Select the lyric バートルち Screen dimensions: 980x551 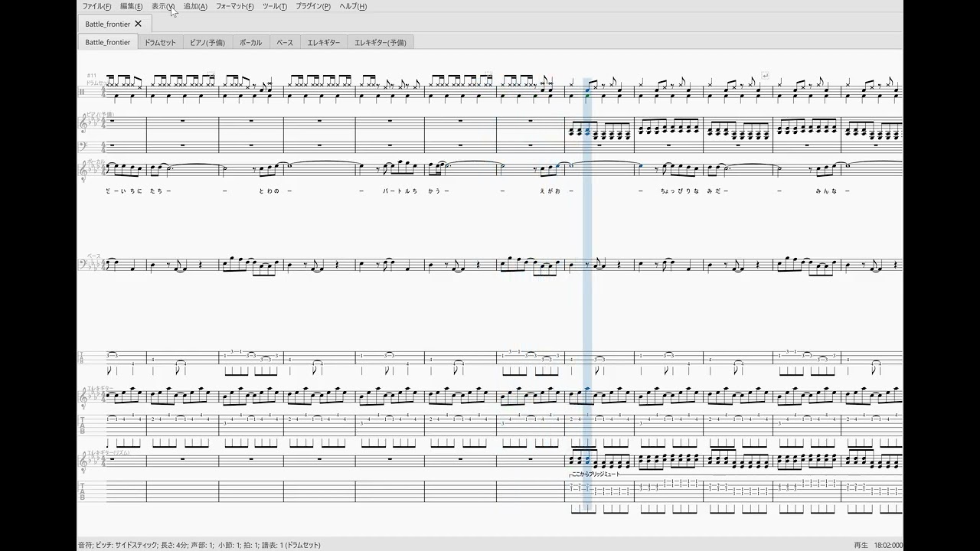[400, 191]
